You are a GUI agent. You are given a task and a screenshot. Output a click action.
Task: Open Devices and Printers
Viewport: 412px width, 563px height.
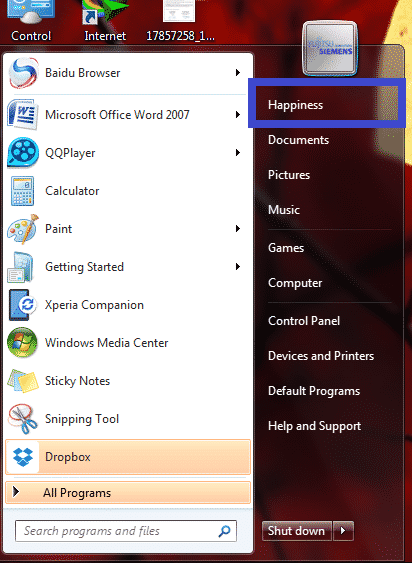pyautogui.click(x=321, y=355)
